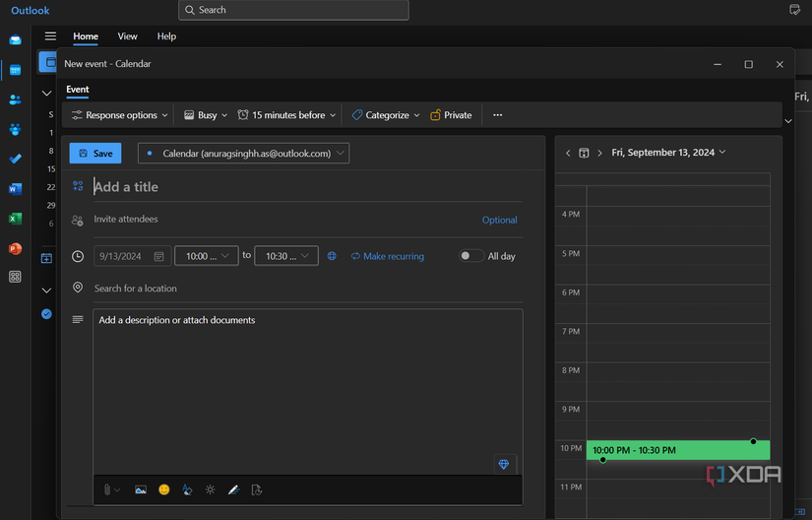Click the add calendar icon in sidebar
Image resolution: width=812 pixels, height=520 pixels.
click(46, 258)
